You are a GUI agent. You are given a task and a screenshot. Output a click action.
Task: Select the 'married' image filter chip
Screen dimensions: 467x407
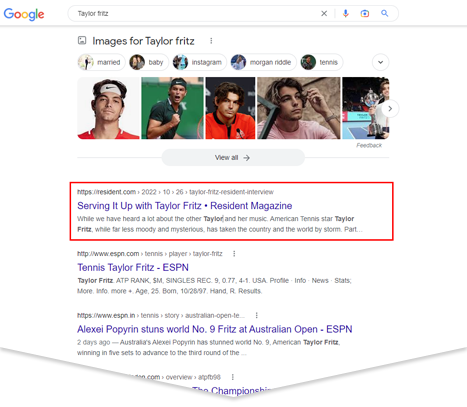[x=101, y=62]
